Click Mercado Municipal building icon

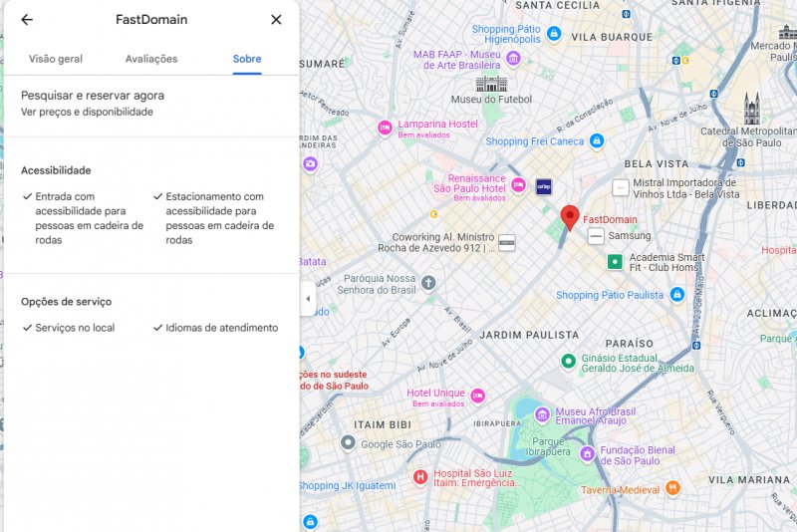pyautogui.click(x=788, y=32)
